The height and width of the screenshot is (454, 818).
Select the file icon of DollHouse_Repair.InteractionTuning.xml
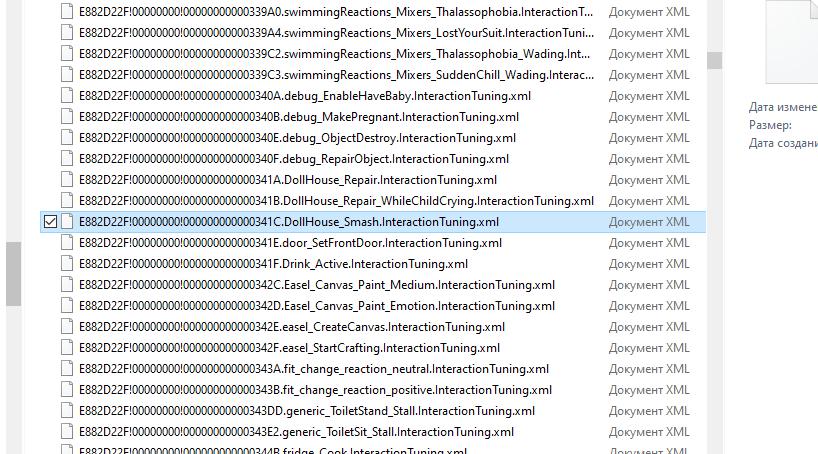pos(67,180)
